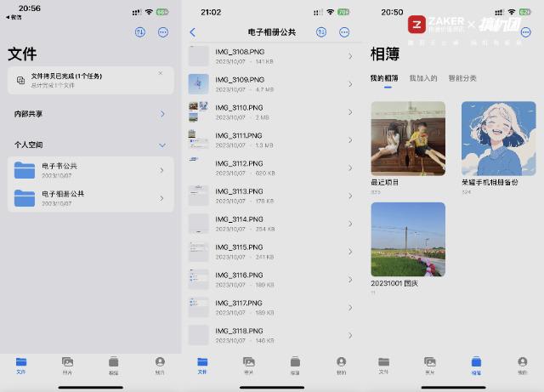Viewport: 544px width, 392px height.
Task: Open the IMG_3109.PNG file
Action: (270, 83)
